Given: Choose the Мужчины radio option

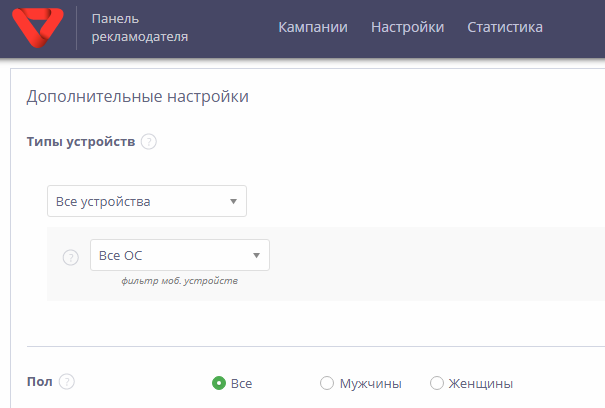Looking at the screenshot, I should [327, 383].
